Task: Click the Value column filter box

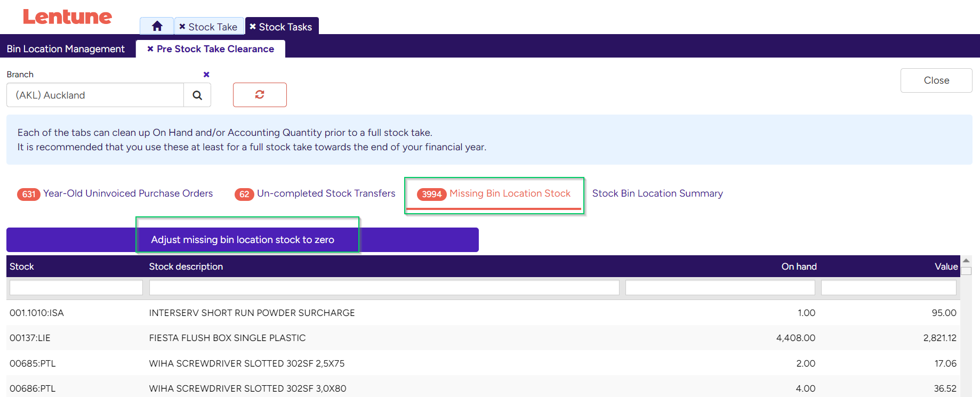Action: [888, 288]
